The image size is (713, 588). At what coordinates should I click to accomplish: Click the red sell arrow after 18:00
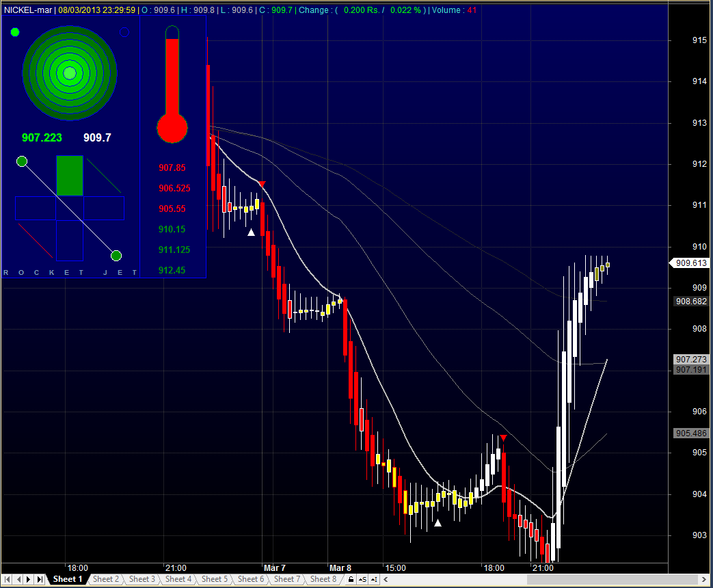[x=503, y=438]
